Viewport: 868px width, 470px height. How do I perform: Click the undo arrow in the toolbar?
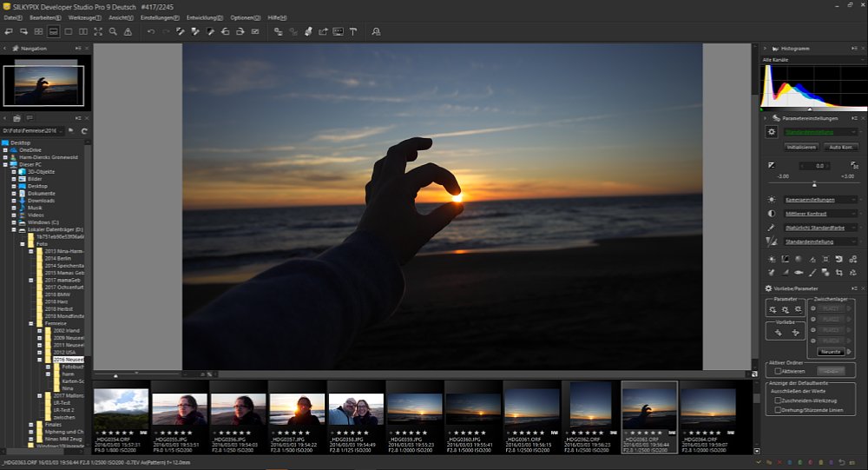point(151,32)
